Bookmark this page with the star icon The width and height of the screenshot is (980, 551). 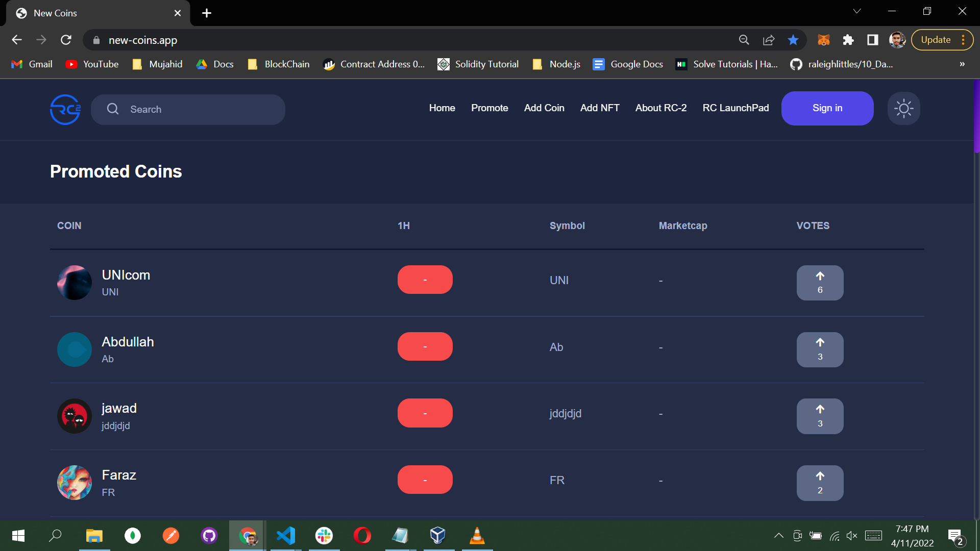793,40
